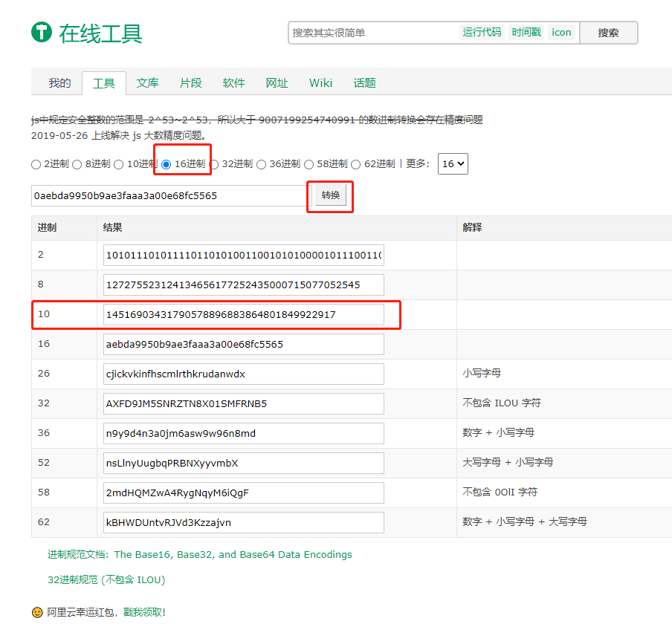Select the 16进制 radio button

click(167, 164)
